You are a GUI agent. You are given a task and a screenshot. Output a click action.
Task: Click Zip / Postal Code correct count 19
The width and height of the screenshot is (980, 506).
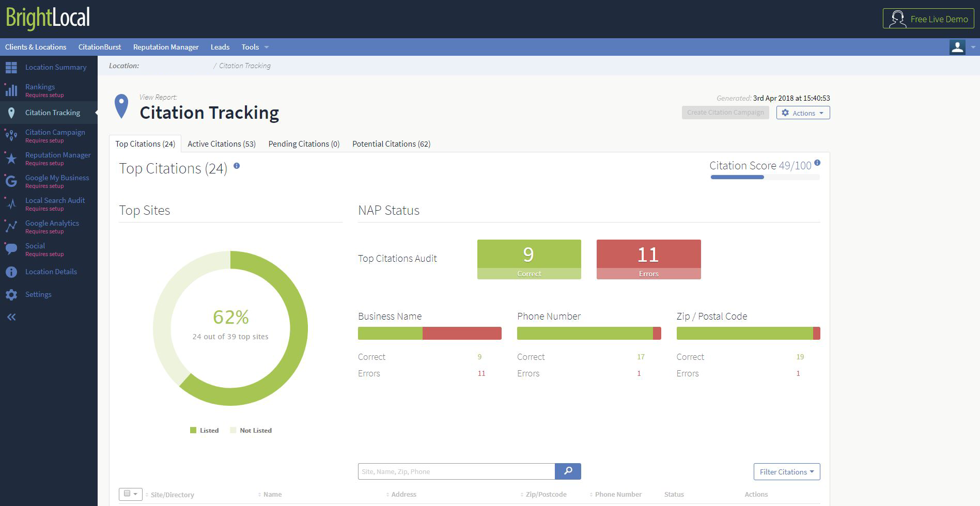(800, 357)
